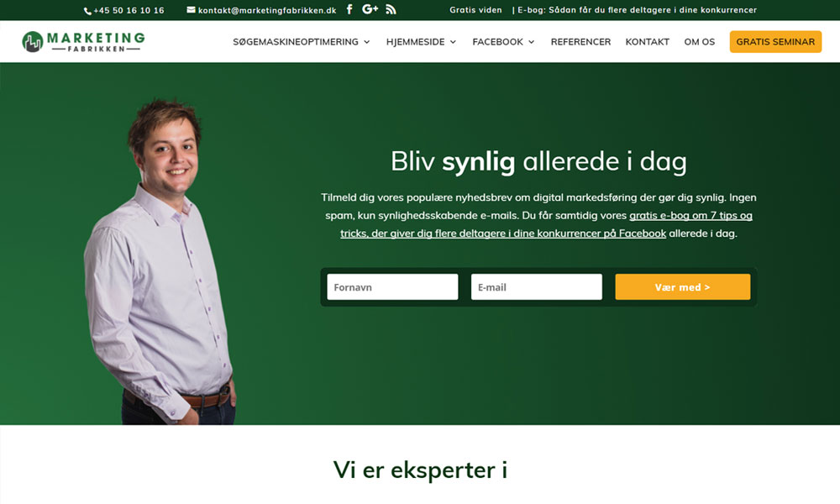The image size is (840, 504).
Task: Open the E-bog top bar link
Action: tap(637, 10)
